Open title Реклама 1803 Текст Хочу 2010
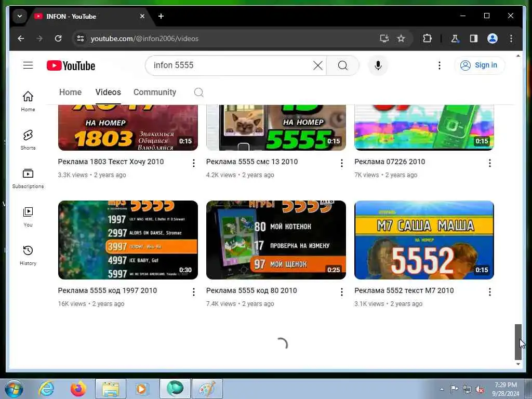Screen dimensions: 532x399 (x=111, y=162)
